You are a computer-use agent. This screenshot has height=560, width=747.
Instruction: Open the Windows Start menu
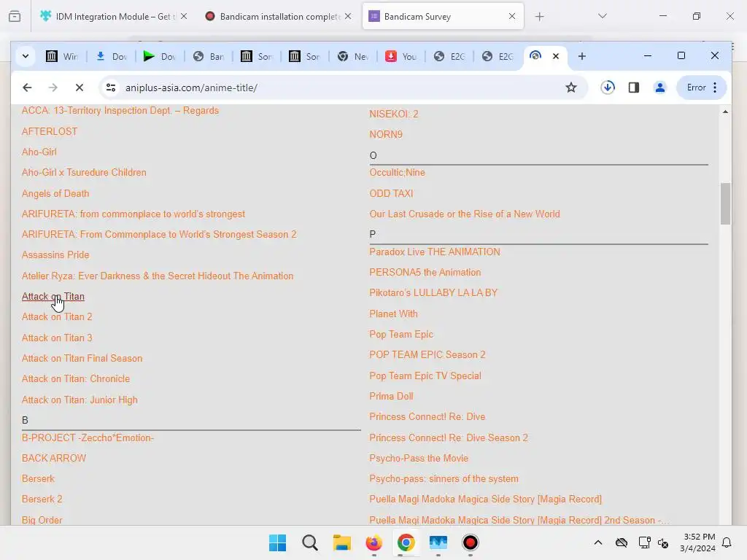[277, 542]
